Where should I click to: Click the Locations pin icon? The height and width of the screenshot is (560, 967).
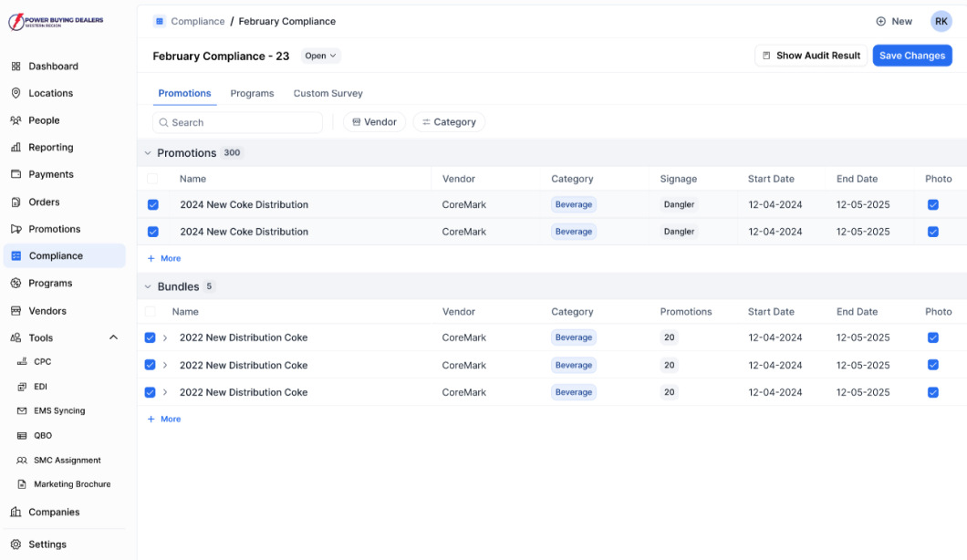pyautogui.click(x=16, y=93)
